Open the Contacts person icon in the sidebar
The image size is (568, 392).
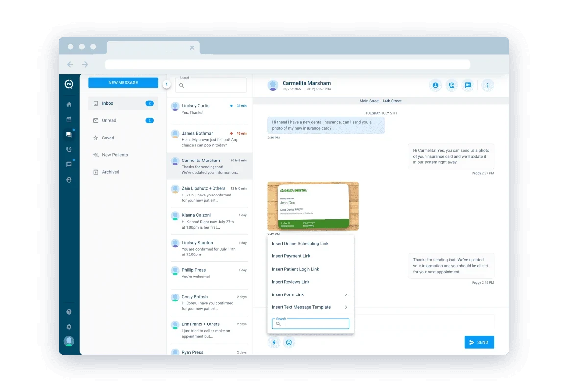coord(69,180)
